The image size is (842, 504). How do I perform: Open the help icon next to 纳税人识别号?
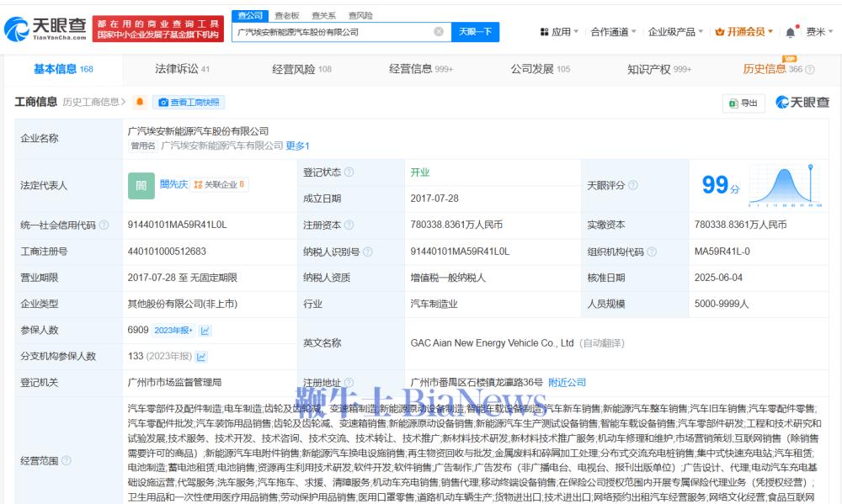367,252
